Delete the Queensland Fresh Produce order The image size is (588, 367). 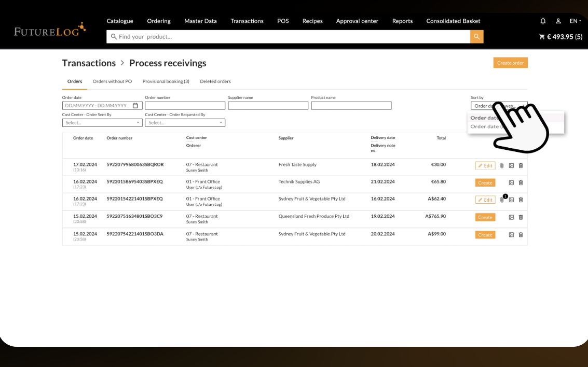click(x=521, y=218)
